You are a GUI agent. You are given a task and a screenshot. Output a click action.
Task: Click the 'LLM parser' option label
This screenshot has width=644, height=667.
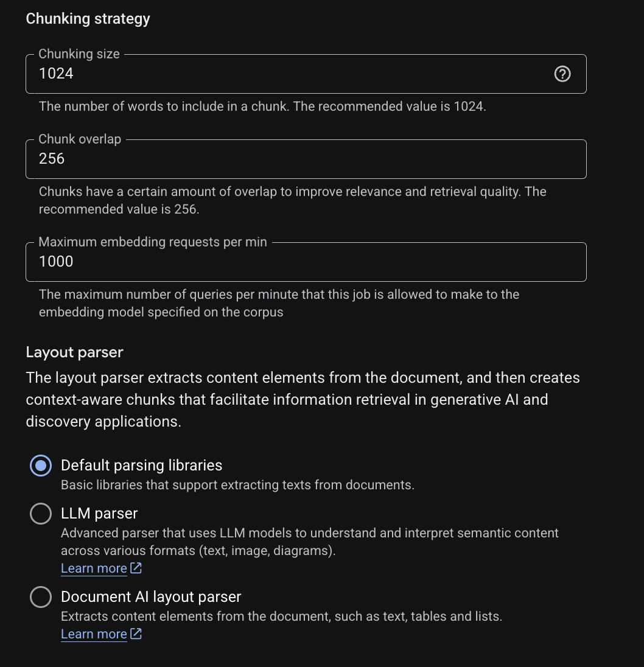pos(99,514)
